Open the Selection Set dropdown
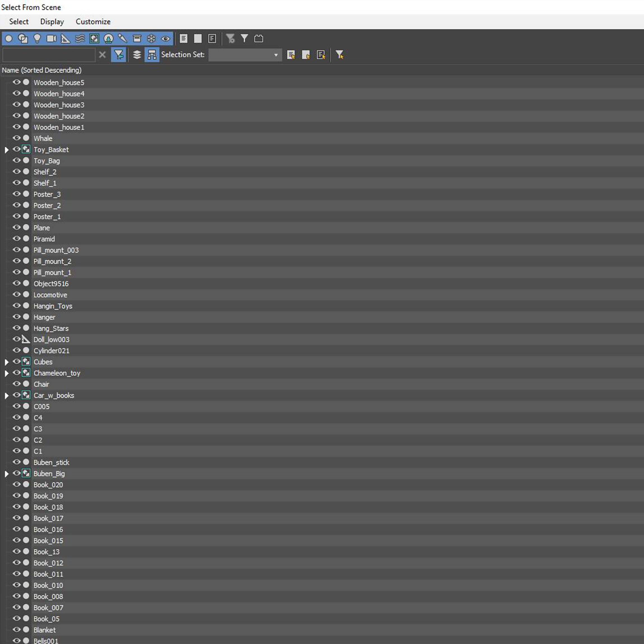 (276, 55)
